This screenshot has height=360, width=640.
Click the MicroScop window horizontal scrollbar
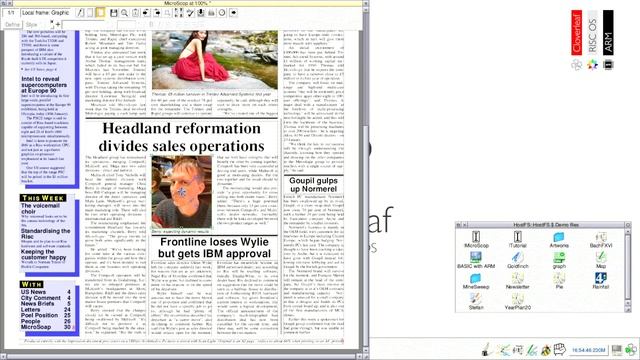(180, 356)
